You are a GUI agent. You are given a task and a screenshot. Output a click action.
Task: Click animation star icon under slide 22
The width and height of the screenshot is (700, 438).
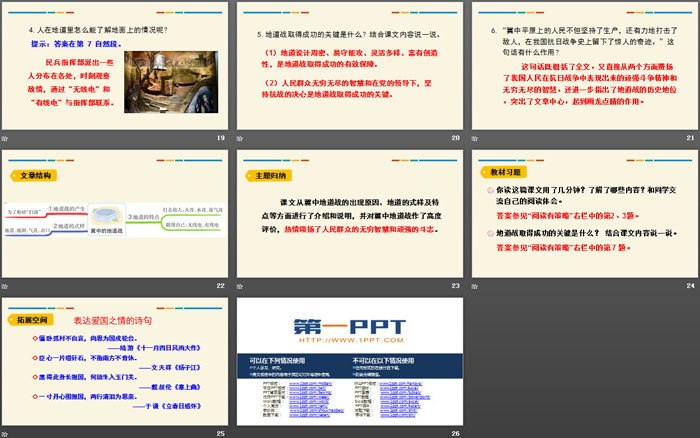coord(4,286)
